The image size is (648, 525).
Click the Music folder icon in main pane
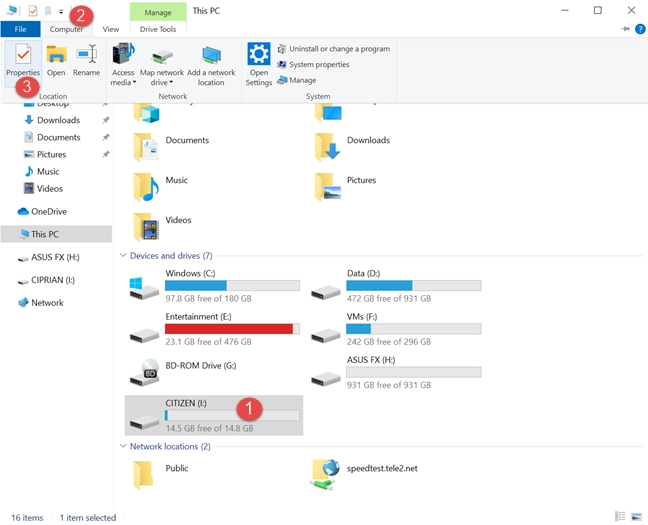[146, 187]
